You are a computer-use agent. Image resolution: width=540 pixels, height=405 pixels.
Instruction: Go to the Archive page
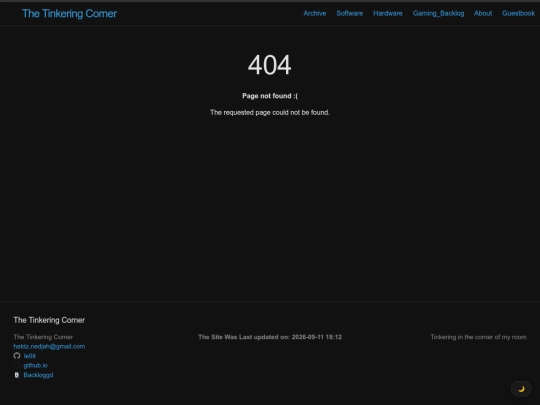coord(314,13)
